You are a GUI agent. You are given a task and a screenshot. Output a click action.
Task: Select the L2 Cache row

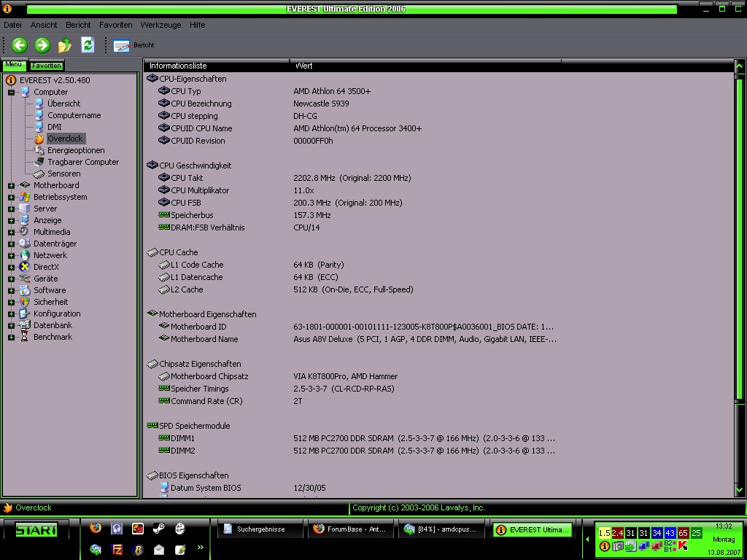coord(438,289)
